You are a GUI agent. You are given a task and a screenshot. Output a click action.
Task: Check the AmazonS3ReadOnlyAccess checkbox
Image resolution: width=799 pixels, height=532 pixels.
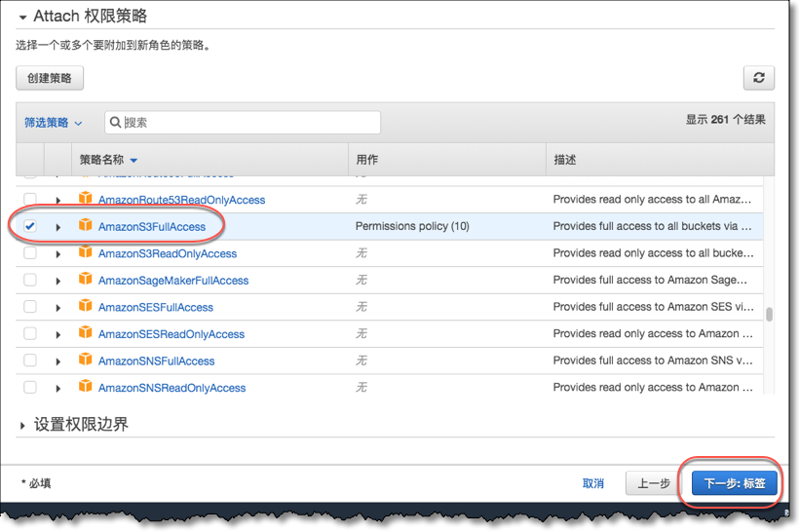30,252
